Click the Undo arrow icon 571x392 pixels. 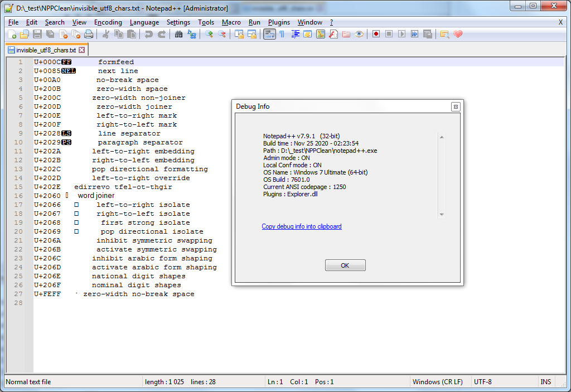148,34
